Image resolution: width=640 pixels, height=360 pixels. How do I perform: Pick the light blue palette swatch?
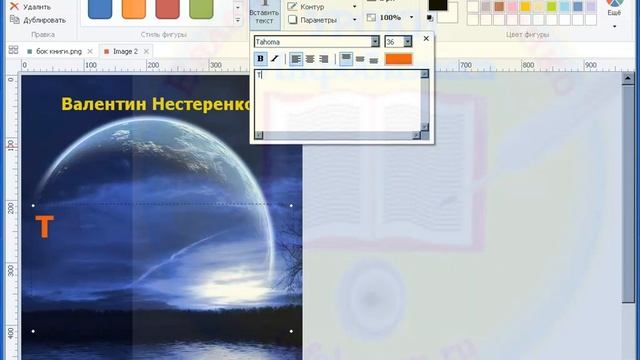coord(564,6)
